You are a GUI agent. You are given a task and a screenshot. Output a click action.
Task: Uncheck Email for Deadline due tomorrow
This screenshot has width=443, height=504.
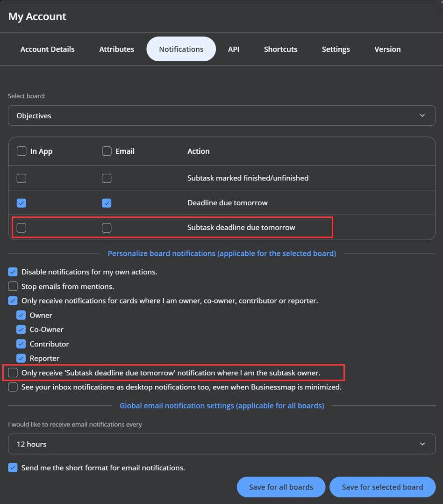click(x=107, y=203)
